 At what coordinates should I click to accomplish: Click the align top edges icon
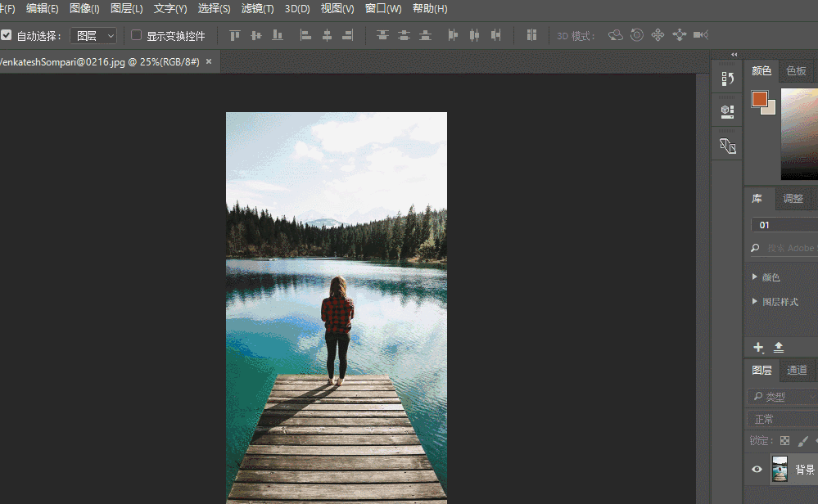click(x=235, y=35)
